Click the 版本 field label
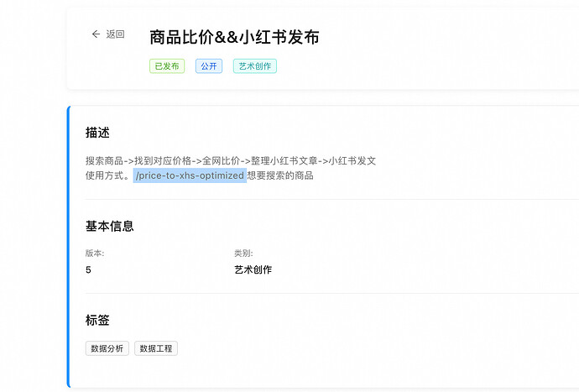The height and width of the screenshot is (392, 579). (94, 253)
